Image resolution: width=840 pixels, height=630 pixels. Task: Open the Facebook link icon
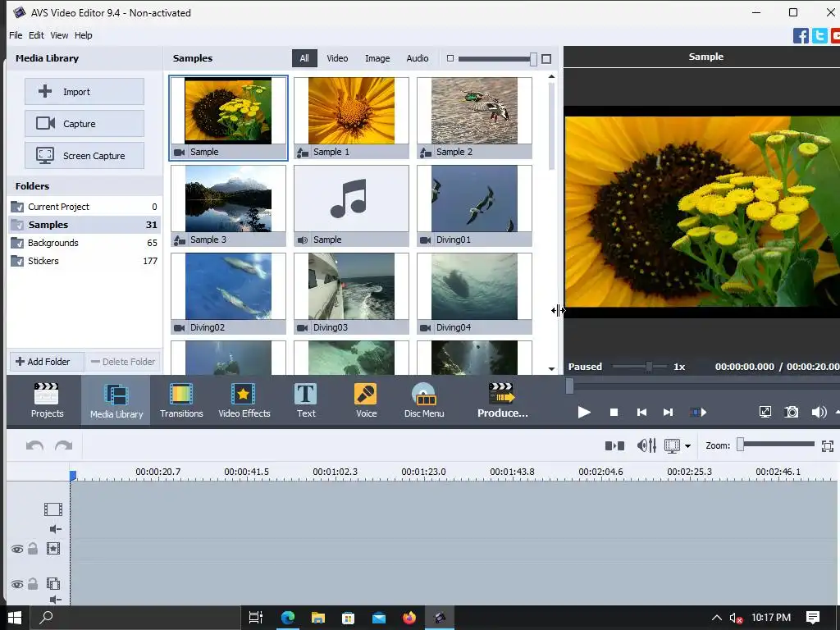(x=801, y=36)
